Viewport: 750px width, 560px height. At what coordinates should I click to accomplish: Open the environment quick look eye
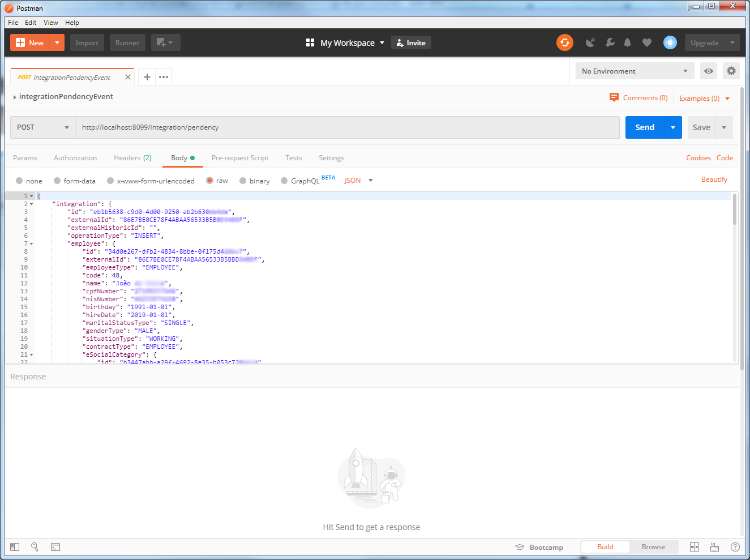pyautogui.click(x=709, y=71)
